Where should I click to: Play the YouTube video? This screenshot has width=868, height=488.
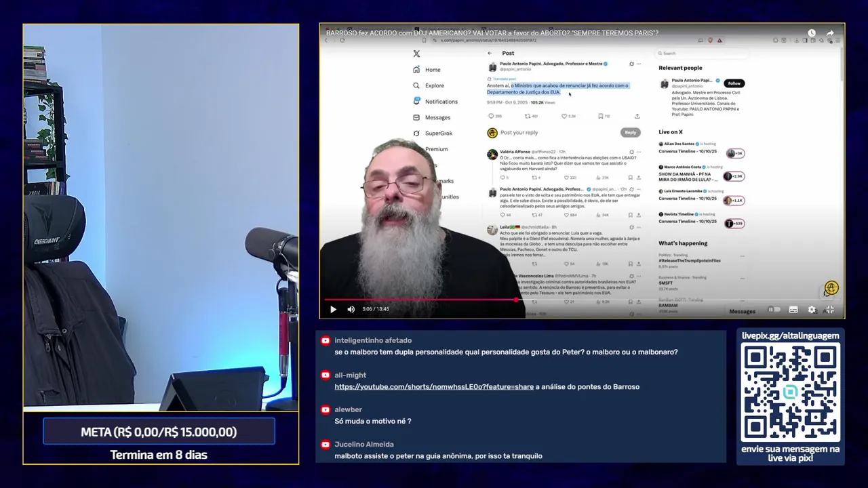(333, 309)
